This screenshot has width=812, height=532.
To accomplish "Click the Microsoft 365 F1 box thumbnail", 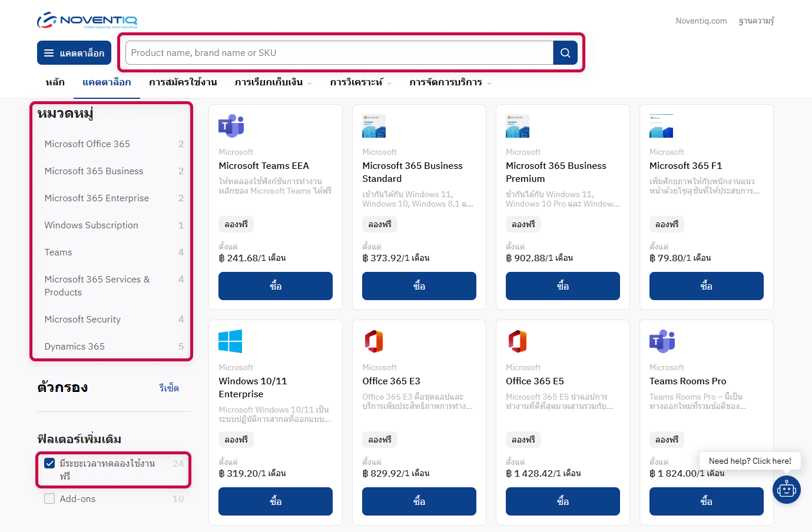I will click(x=661, y=126).
